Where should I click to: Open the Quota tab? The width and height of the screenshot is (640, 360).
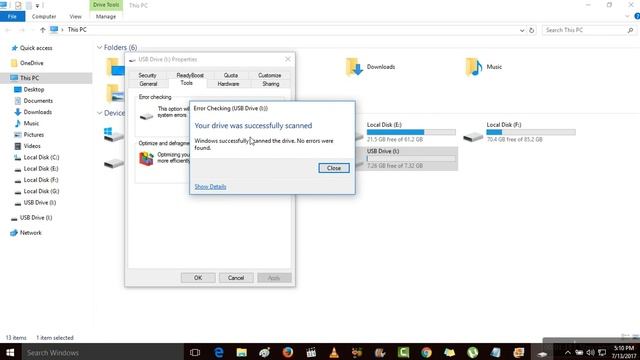[231, 76]
